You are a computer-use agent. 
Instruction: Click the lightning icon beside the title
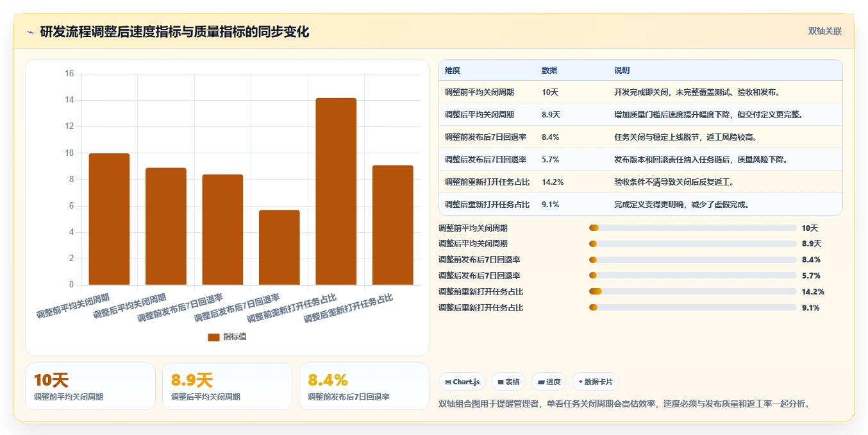[30, 32]
